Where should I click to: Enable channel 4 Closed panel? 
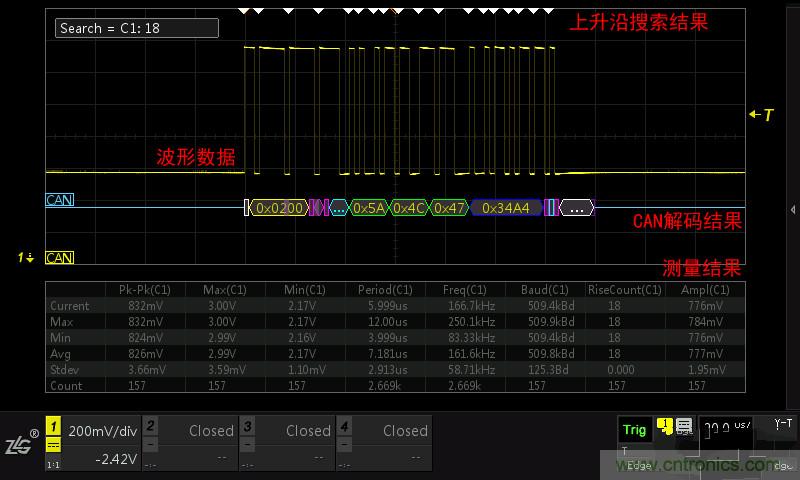click(383, 442)
